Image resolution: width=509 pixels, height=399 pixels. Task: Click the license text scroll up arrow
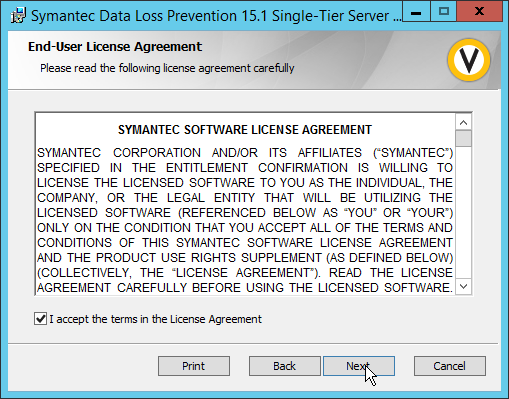point(463,123)
